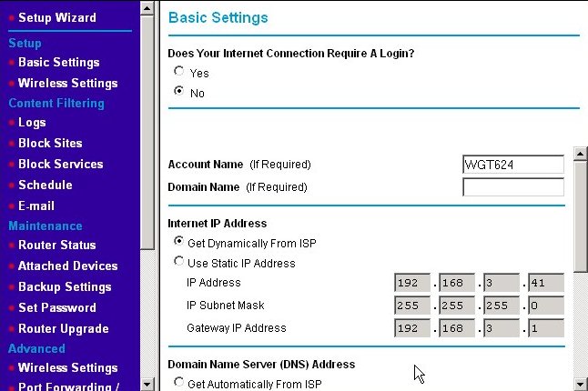
Task: Click the Setup section heading
Action: [25, 43]
